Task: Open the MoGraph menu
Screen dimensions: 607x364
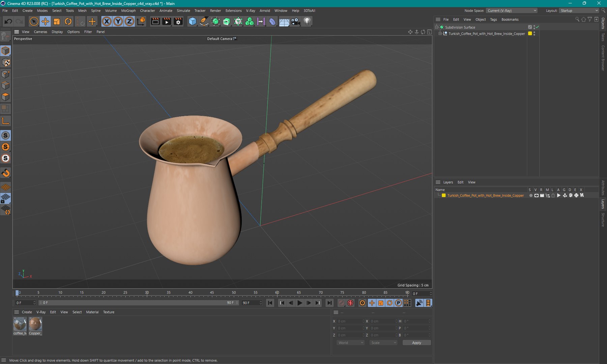Action: [x=128, y=11]
